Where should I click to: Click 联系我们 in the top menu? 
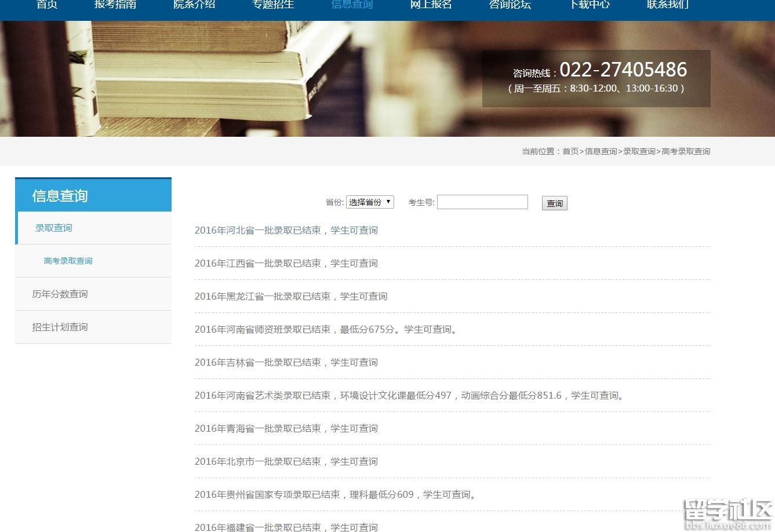point(668,5)
